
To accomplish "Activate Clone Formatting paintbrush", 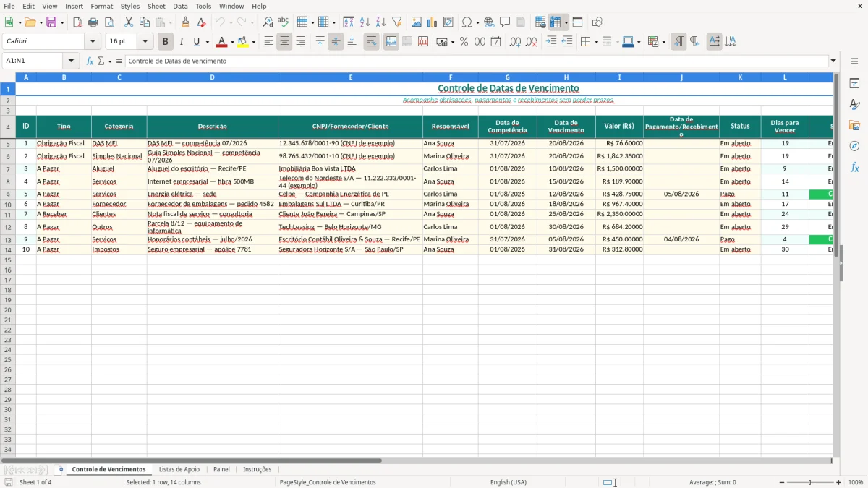I will coord(186,22).
